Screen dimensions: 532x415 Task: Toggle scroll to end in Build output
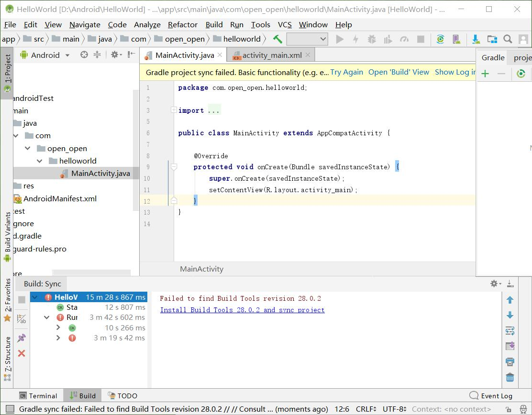click(510, 346)
